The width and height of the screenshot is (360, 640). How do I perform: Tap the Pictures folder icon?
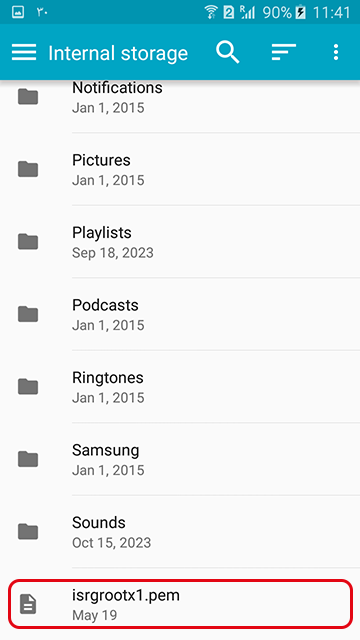tap(28, 169)
